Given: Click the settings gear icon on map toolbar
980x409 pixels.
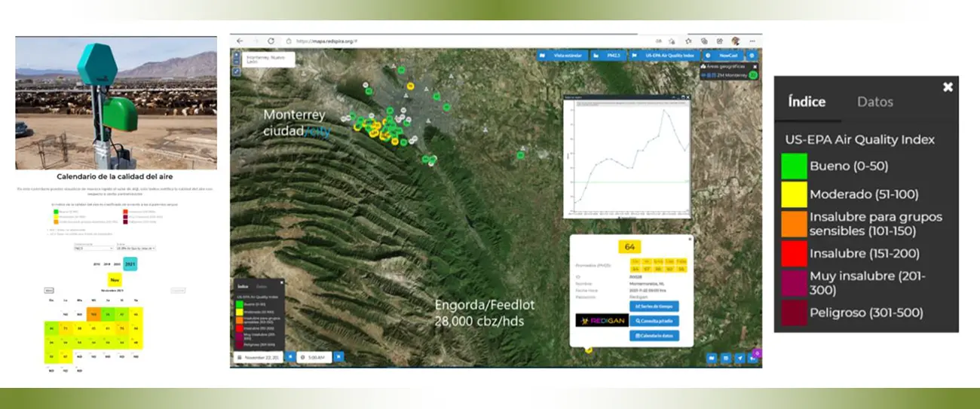Looking at the screenshot, I should click(751, 56).
